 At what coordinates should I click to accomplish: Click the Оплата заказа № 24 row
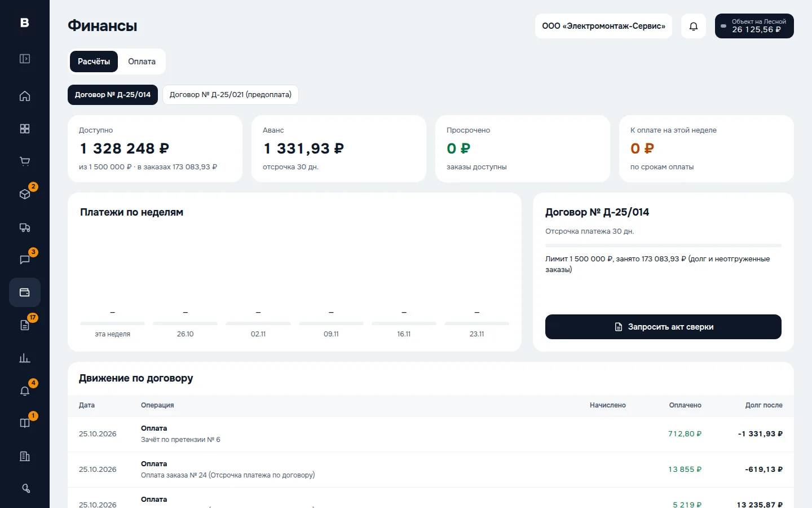pos(431,470)
